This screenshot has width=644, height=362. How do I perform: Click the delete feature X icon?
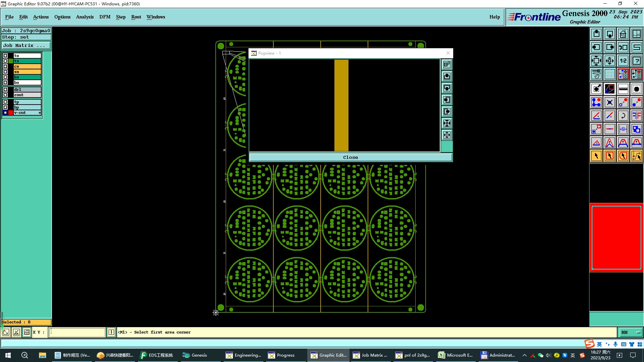click(609, 102)
